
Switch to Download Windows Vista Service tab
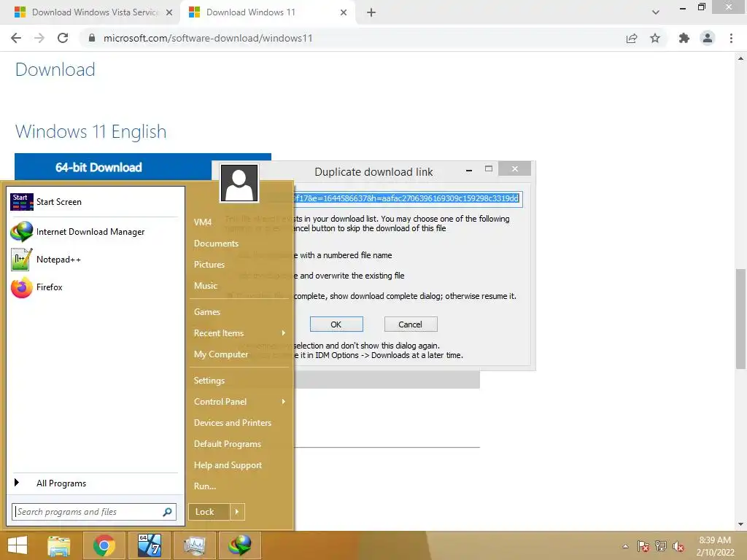[90, 12]
